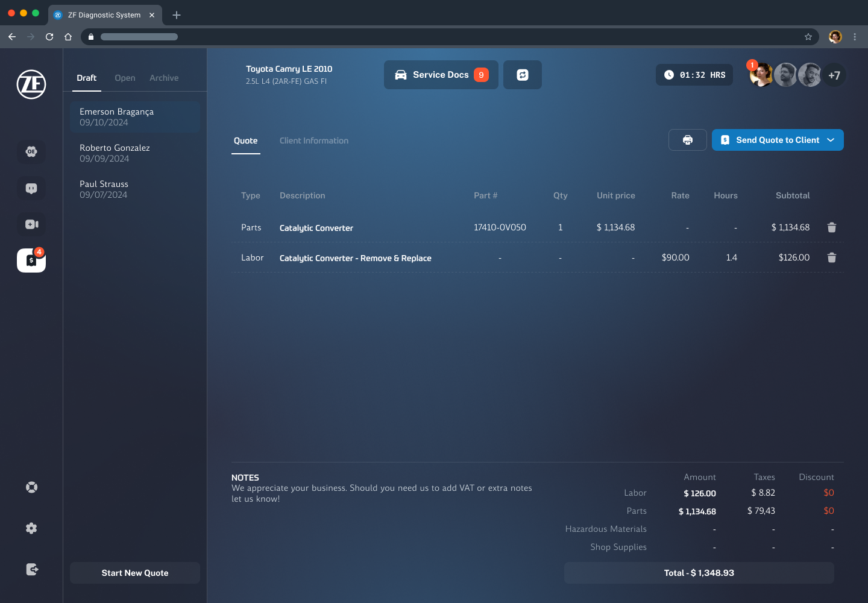Click Parts taxes $79,43 value

761,511
